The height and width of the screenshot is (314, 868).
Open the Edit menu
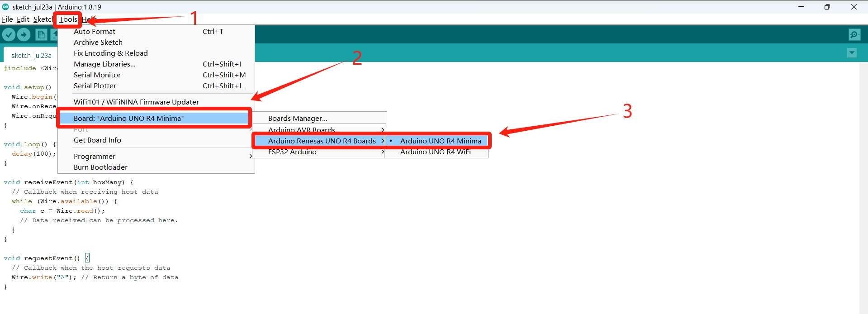click(23, 19)
